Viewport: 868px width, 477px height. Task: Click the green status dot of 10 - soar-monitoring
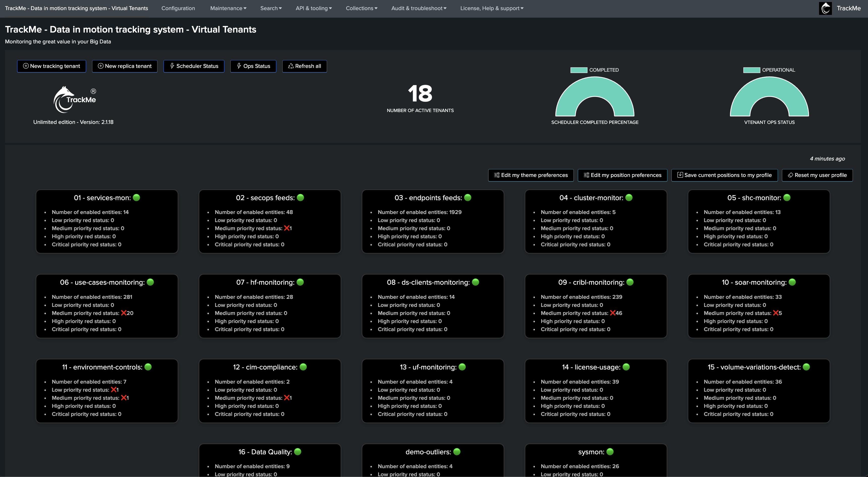pyautogui.click(x=792, y=282)
